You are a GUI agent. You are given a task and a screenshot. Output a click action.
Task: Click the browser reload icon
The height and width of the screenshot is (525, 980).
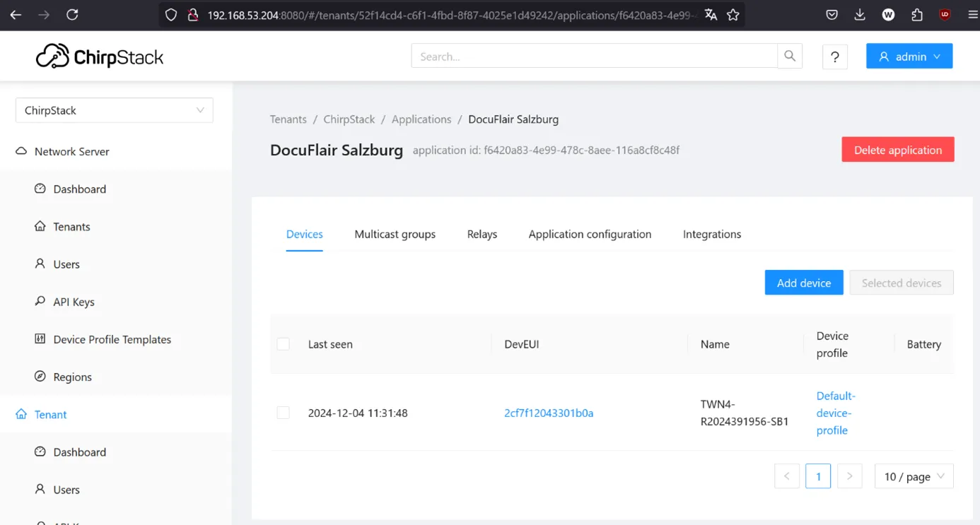tap(72, 15)
